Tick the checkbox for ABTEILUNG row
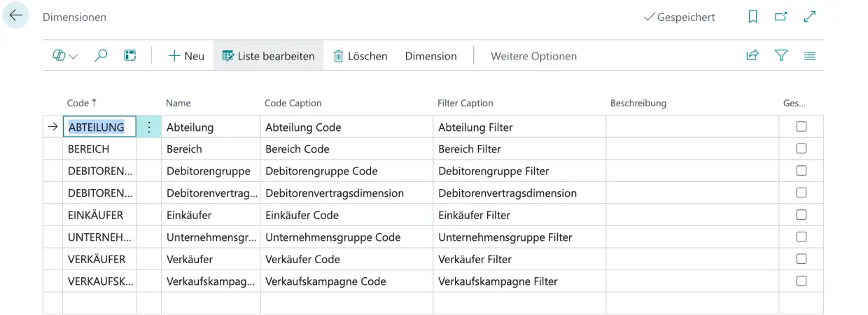 click(x=801, y=127)
